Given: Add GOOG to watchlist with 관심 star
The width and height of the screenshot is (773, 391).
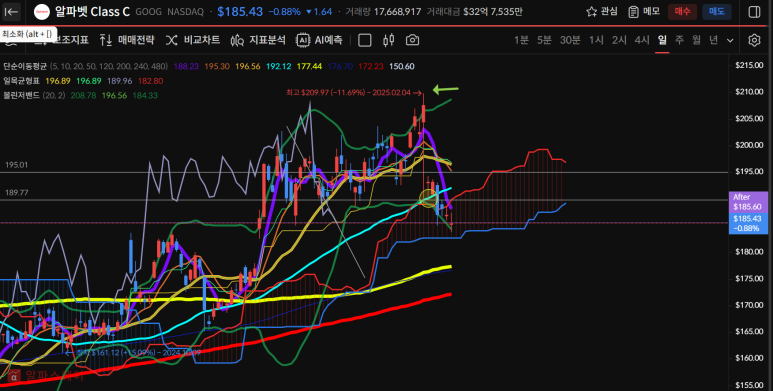Looking at the screenshot, I should click(x=601, y=11).
